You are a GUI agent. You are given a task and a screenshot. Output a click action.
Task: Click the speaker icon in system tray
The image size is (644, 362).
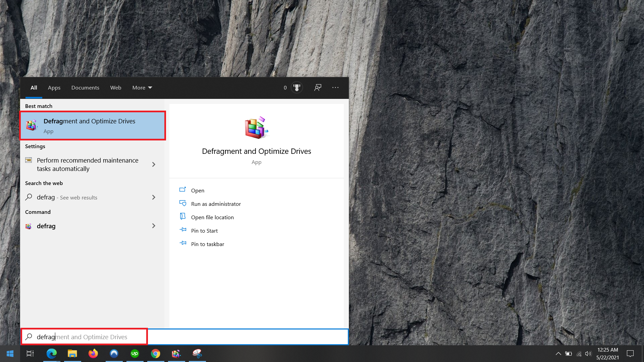[589, 354]
